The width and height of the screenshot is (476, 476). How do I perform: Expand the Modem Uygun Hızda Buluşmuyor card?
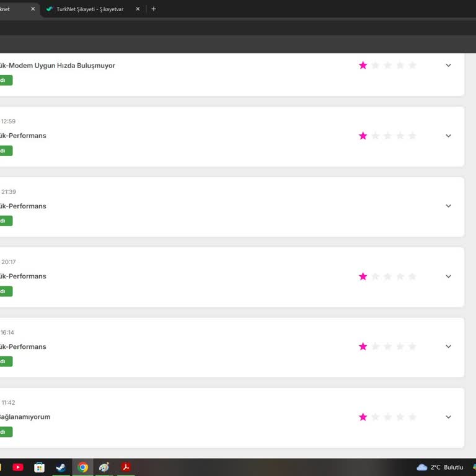click(448, 65)
